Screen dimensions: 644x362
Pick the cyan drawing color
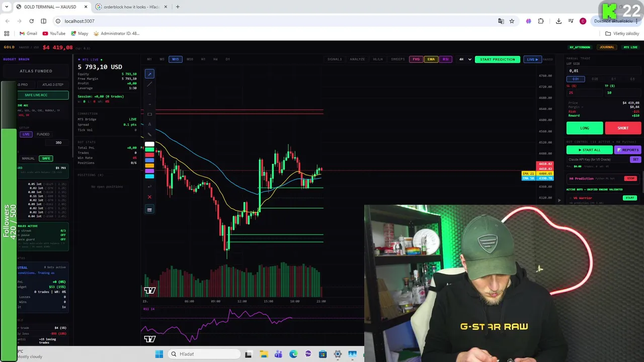pos(149,176)
